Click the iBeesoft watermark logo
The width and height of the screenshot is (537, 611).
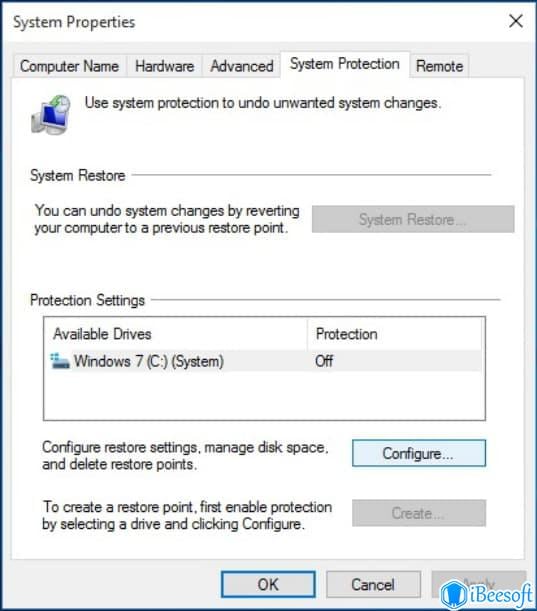coord(488,595)
